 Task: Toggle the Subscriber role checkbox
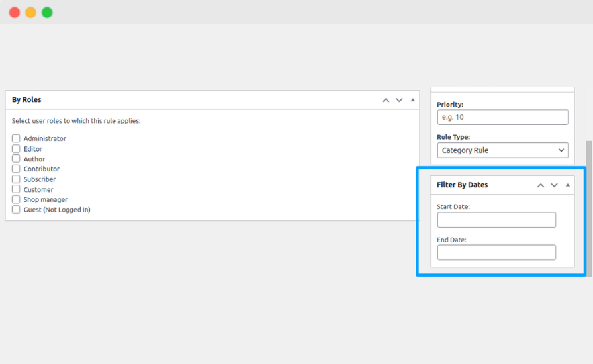point(17,179)
